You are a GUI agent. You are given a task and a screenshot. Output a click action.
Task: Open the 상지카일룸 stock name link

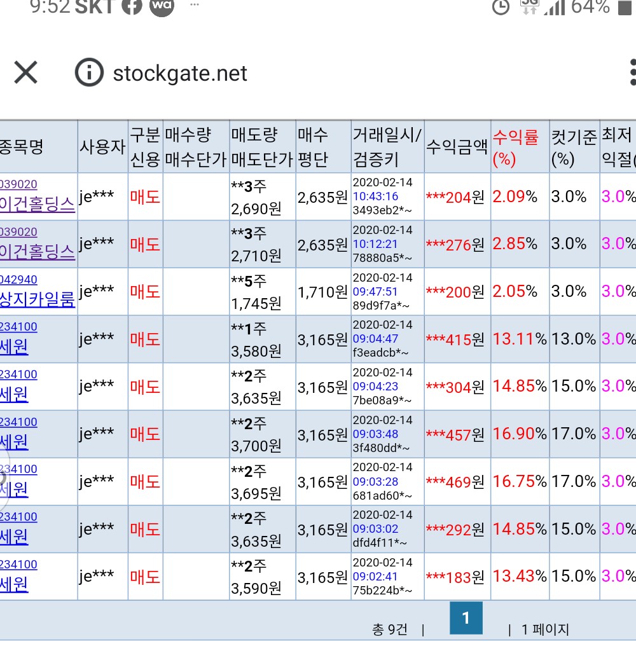(37, 299)
